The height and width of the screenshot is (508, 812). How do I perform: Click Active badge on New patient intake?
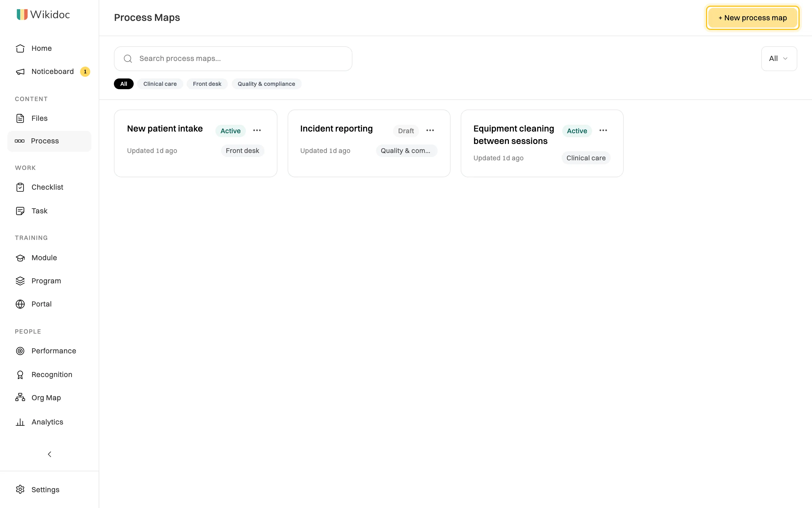tap(231, 131)
